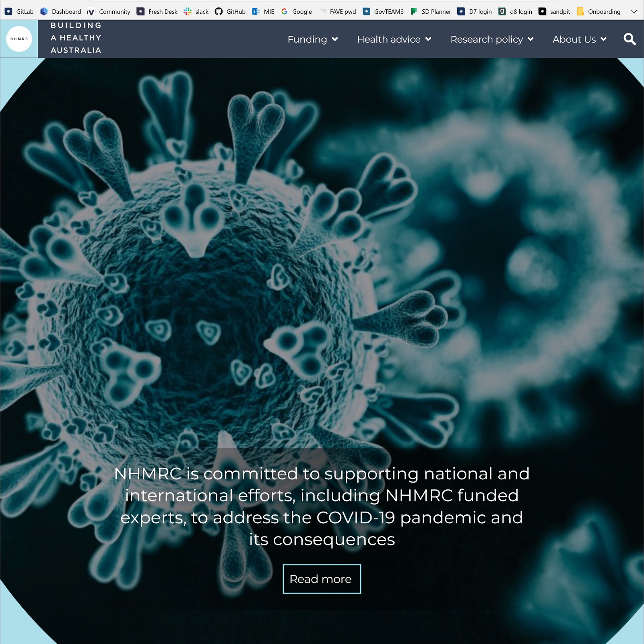Click the COVID-19 commitment banner text
Viewport: 644px width, 644px height.
322,506
